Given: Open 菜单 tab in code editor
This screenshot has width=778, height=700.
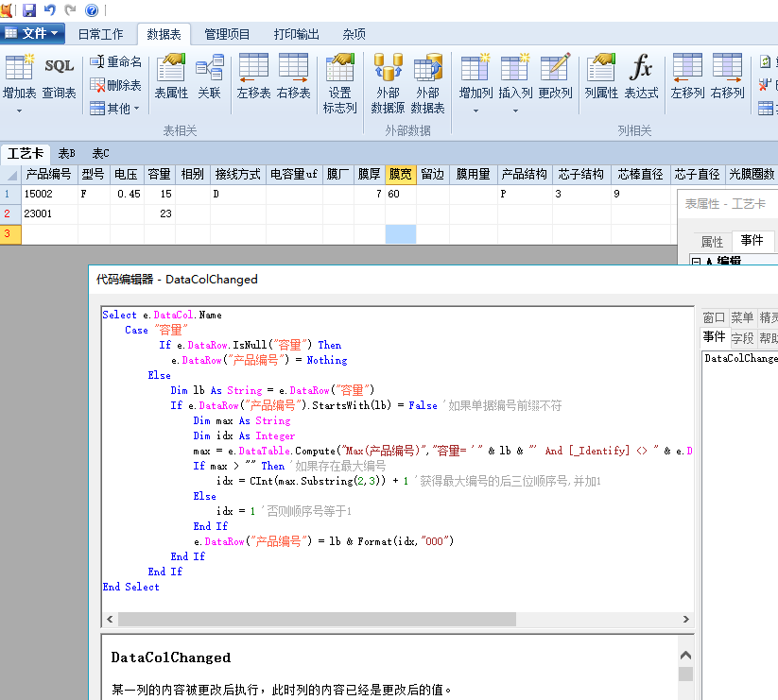Looking at the screenshot, I should (742, 317).
